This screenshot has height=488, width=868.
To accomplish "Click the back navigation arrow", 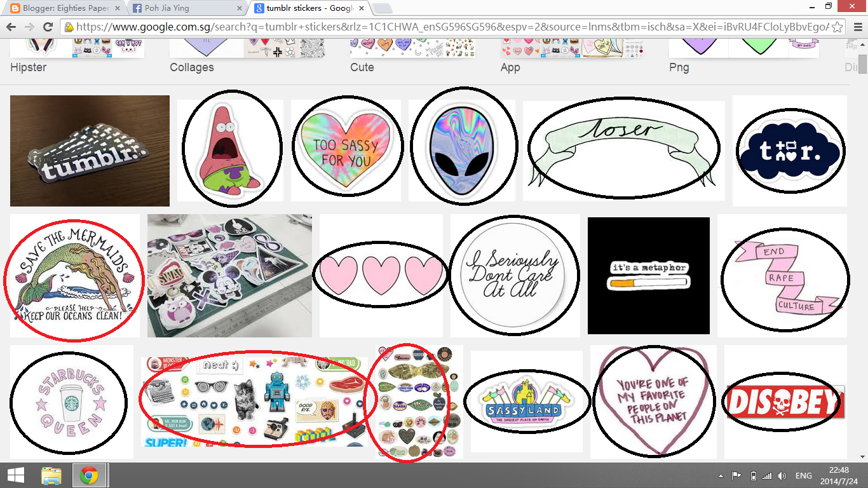I will tap(11, 28).
